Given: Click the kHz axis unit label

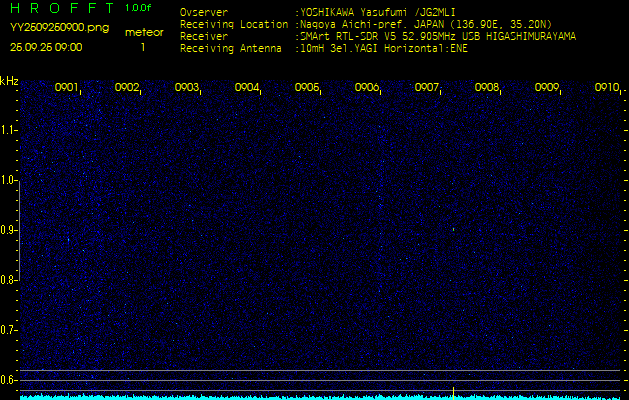Looking at the screenshot, I should [x=9, y=81].
